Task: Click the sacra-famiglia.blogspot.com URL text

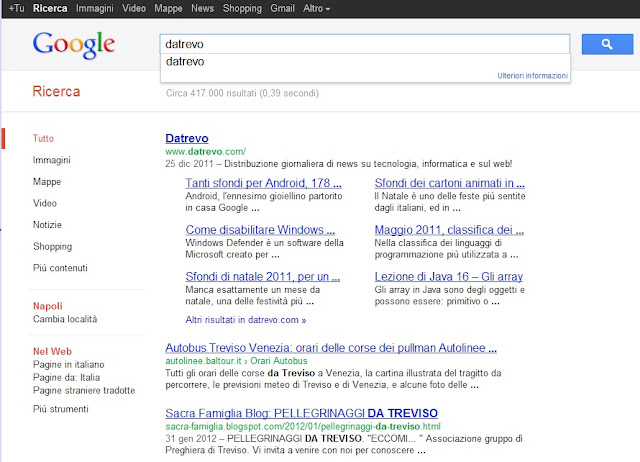Action: point(303,426)
